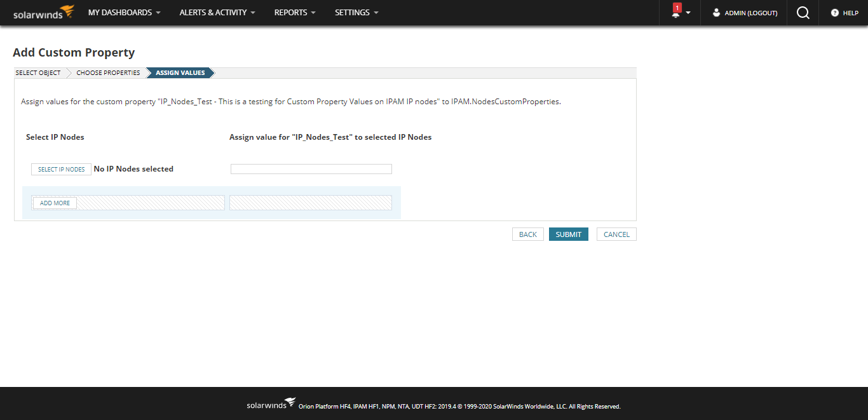Click the search magnifier icon

coord(803,13)
